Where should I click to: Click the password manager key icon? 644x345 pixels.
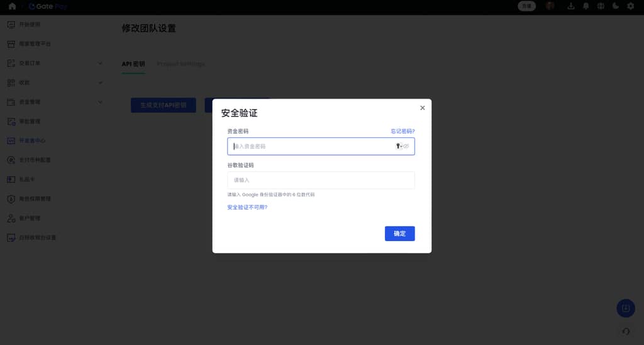click(x=398, y=146)
